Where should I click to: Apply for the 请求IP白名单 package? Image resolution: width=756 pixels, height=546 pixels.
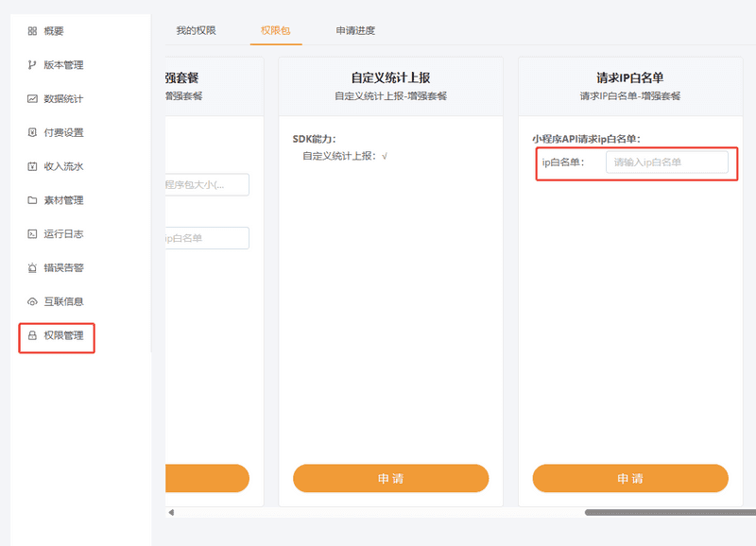click(630, 478)
